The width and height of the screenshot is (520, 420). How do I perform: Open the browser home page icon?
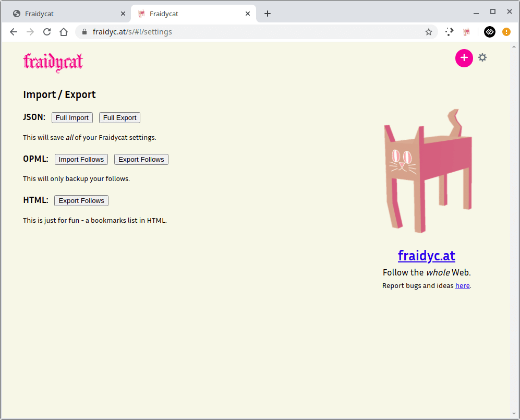pos(63,32)
